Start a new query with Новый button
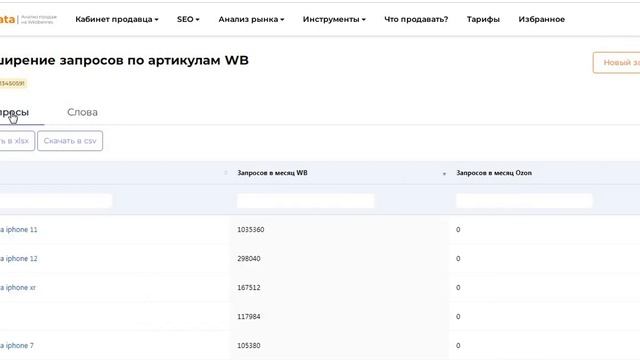 pos(616,62)
